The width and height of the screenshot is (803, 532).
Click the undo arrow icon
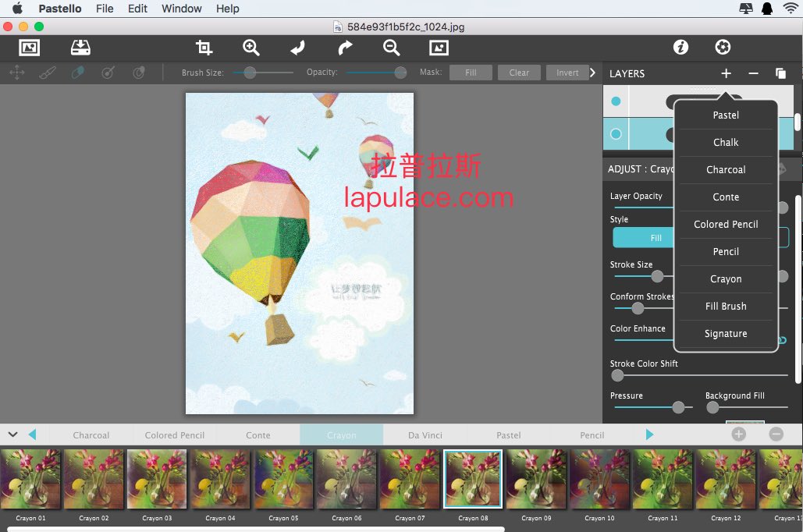coord(297,48)
